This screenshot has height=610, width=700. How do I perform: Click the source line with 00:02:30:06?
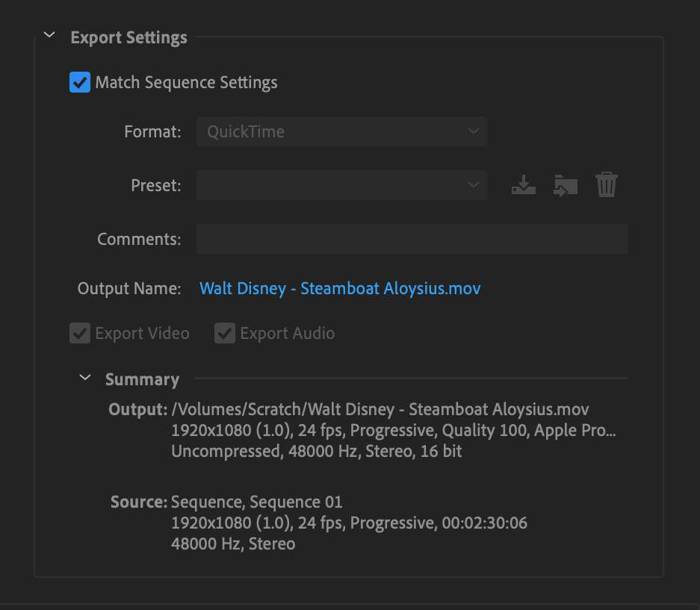pos(349,523)
